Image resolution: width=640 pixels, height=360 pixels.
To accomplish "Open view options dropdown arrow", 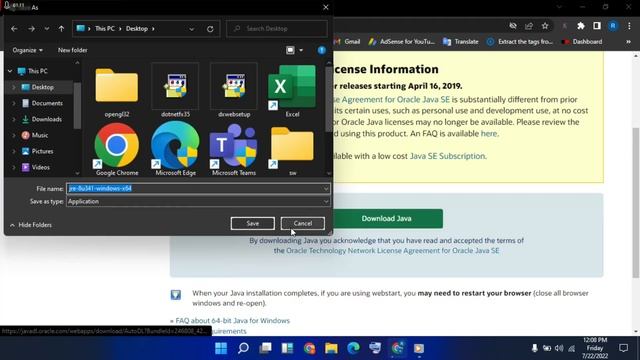I will coord(301,50).
